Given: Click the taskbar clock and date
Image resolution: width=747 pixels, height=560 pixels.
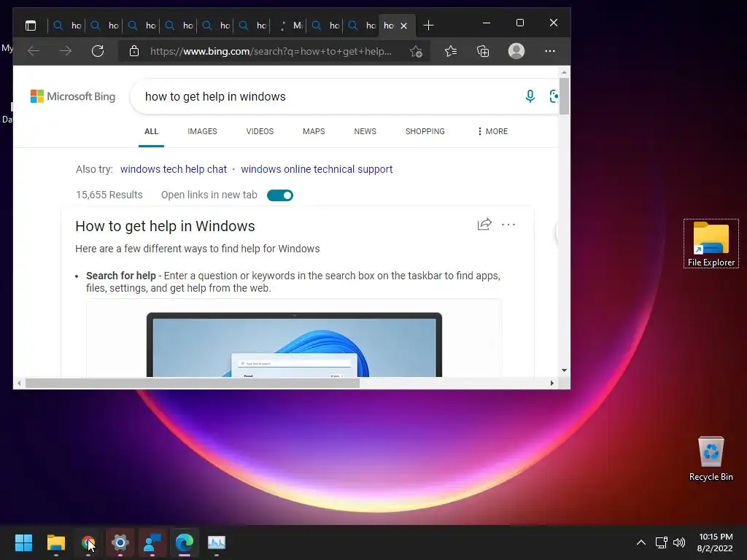Looking at the screenshot, I should [x=715, y=542].
